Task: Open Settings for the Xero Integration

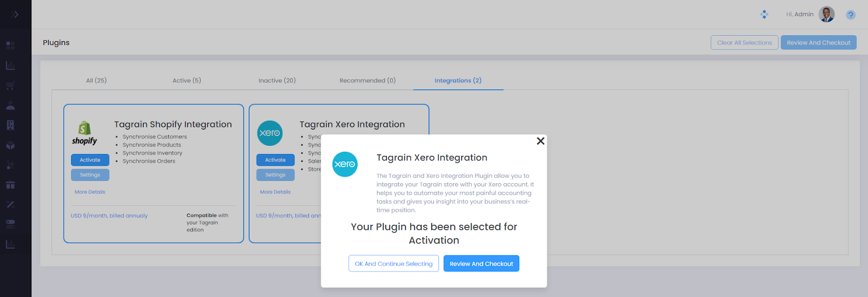Action: coord(276,175)
